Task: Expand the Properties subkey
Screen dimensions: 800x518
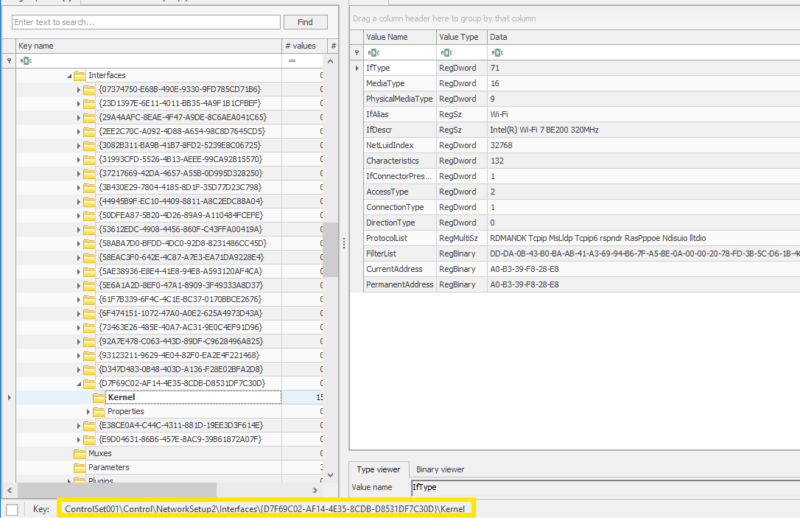Action: [x=88, y=411]
